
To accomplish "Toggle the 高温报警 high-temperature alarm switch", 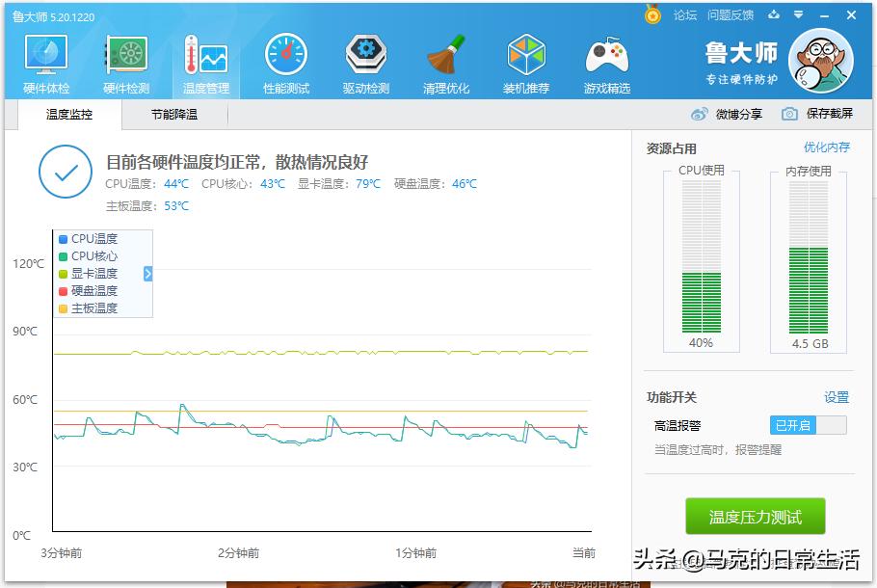I will (x=807, y=425).
